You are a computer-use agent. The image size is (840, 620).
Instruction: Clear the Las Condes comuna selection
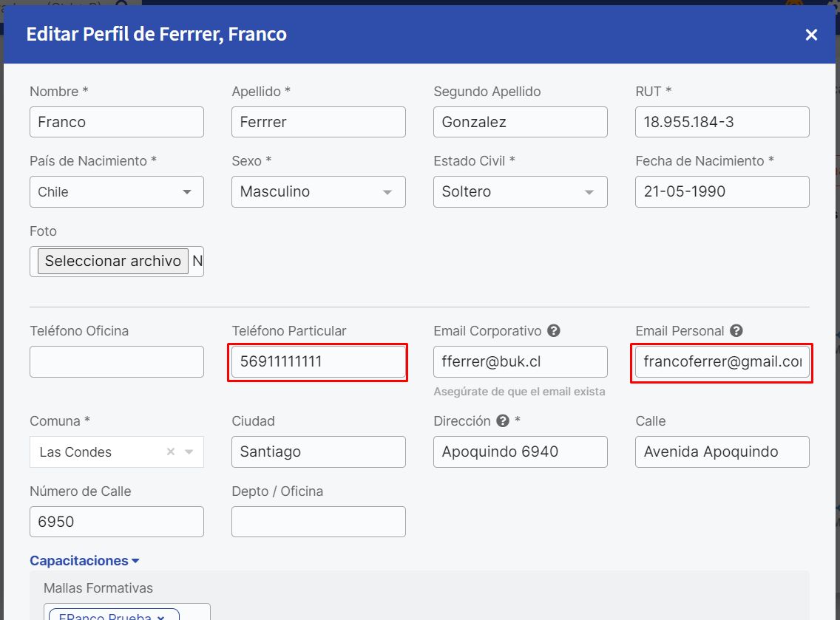point(171,452)
